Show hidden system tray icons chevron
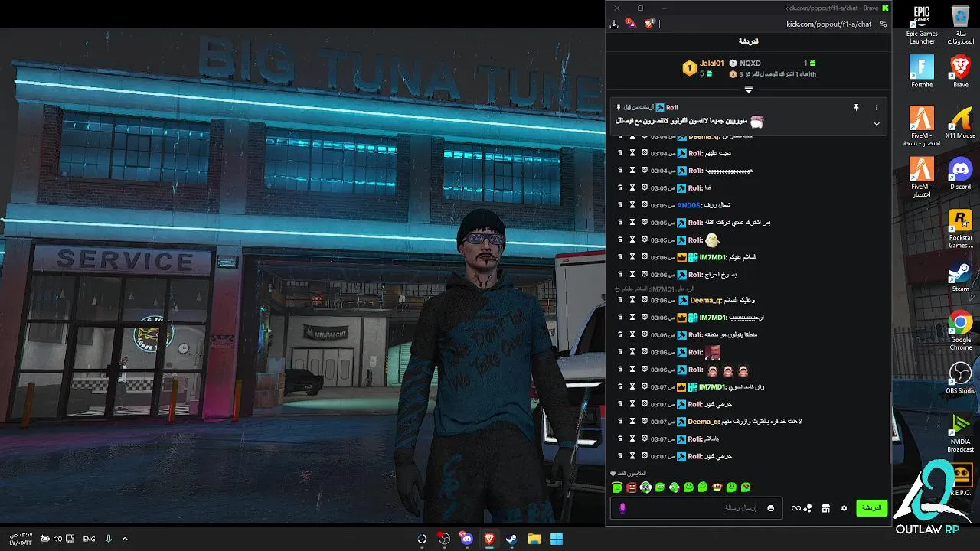980x551 pixels. point(125,539)
